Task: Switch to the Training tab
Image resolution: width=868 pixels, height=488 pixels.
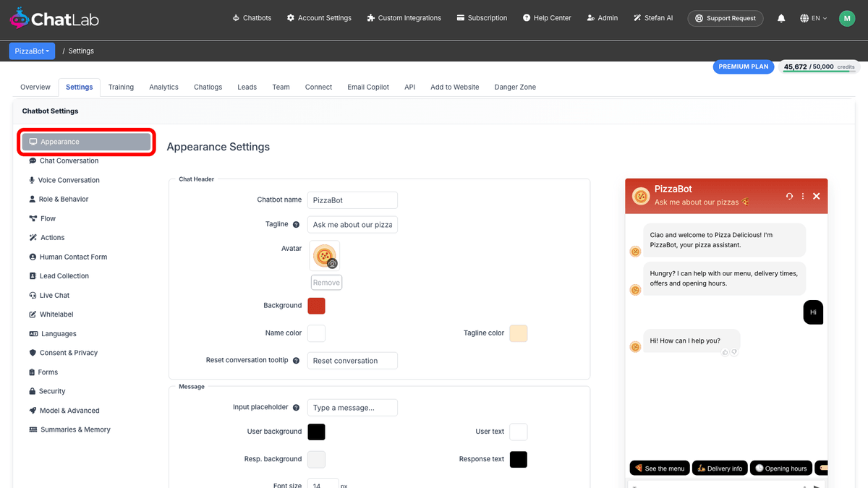Action: [121, 87]
